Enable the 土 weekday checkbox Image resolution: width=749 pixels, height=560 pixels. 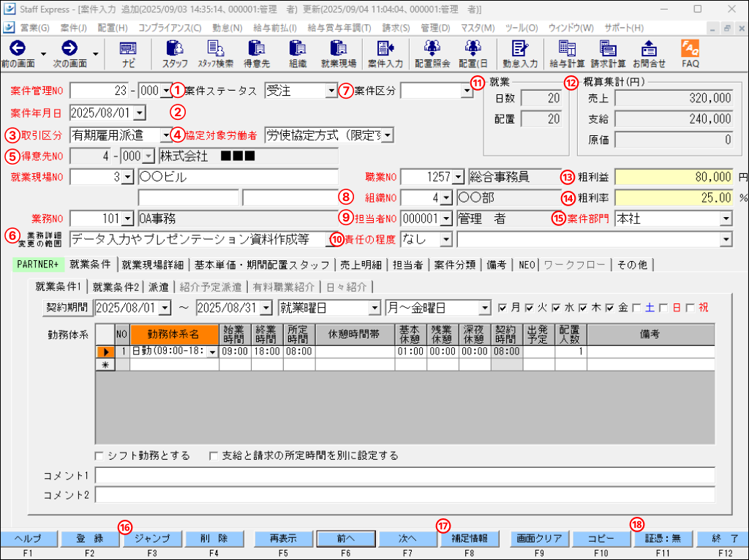[x=638, y=308]
